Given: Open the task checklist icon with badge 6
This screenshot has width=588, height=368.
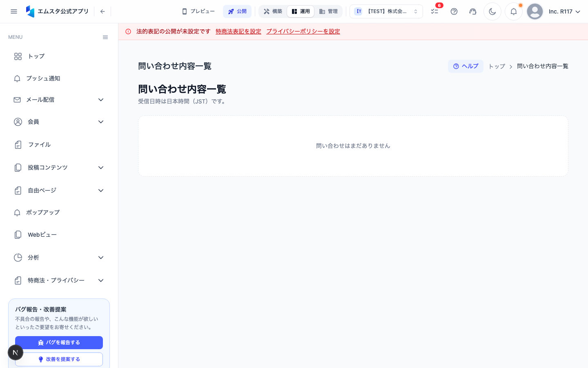Looking at the screenshot, I should click(434, 11).
